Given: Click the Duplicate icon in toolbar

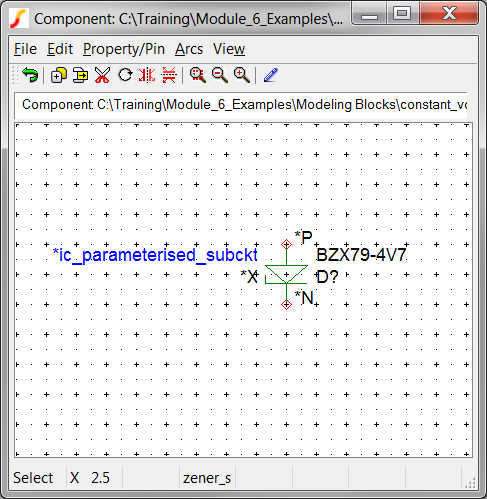Looking at the screenshot, I should coord(58,75).
